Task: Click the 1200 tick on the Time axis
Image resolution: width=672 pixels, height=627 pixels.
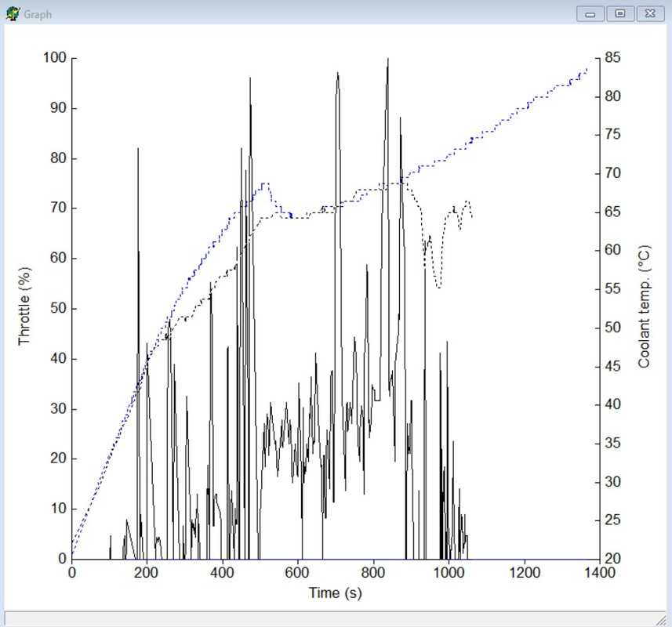Action: 525,573
